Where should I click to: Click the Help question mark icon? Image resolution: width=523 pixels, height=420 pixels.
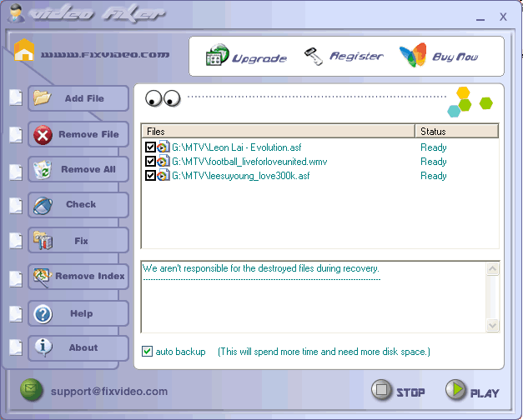tap(43, 314)
